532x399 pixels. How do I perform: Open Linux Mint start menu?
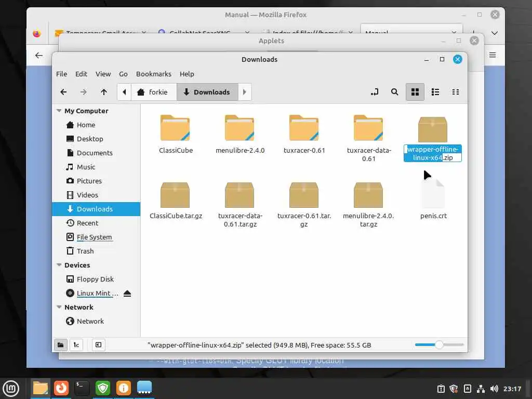click(11, 389)
